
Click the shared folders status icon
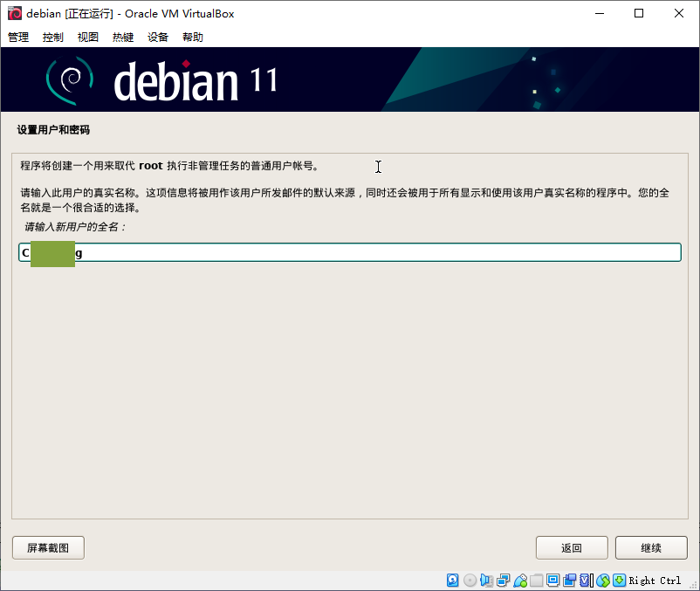click(x=536, y=580)
